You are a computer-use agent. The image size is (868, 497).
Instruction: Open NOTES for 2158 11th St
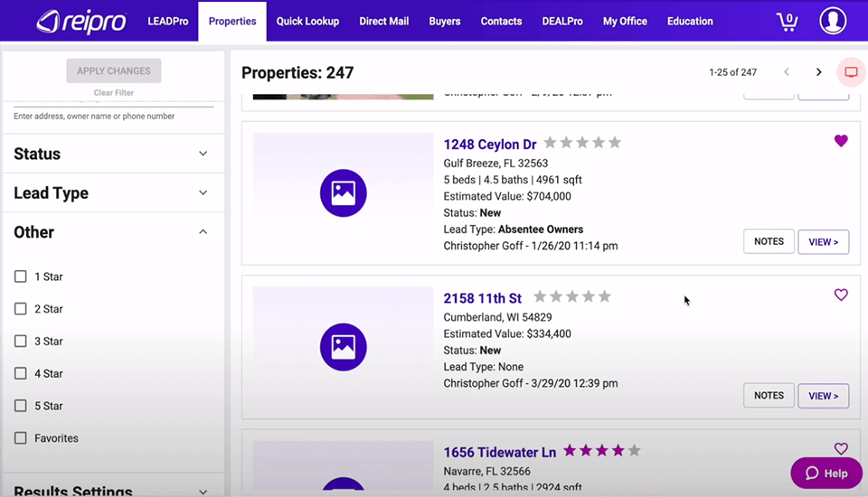[769, 395]
